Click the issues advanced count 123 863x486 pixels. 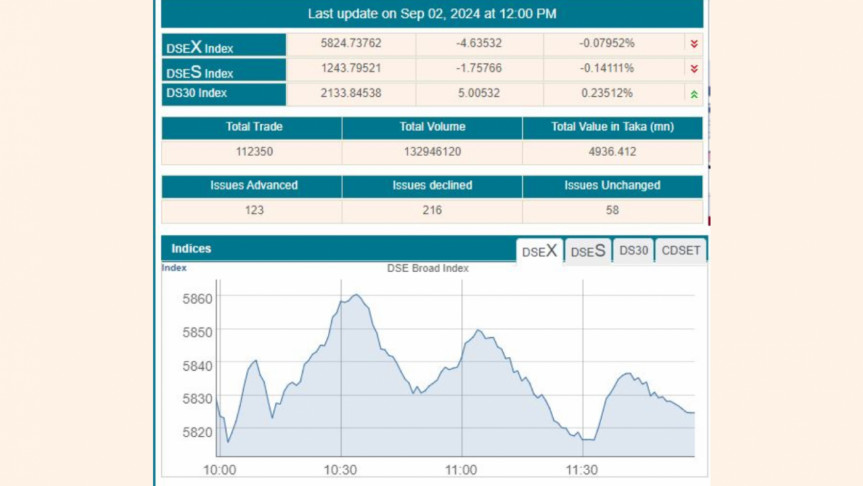[254, 210]
